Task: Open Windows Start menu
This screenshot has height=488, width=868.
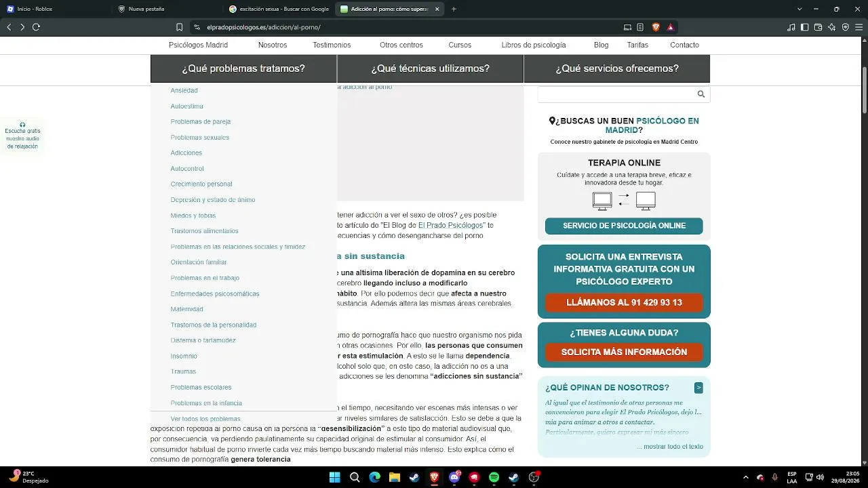Action: pyautogui.click(x=334, y=477)
